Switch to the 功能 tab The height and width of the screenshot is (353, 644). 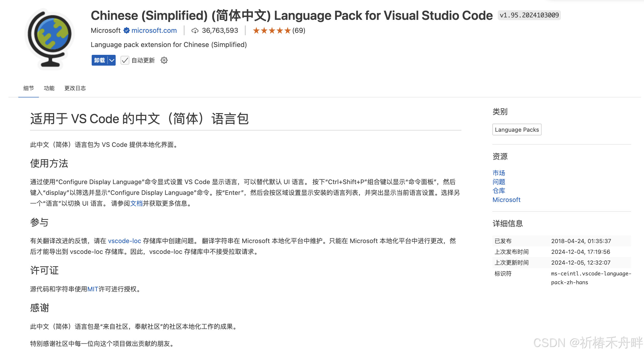[49, 88]
